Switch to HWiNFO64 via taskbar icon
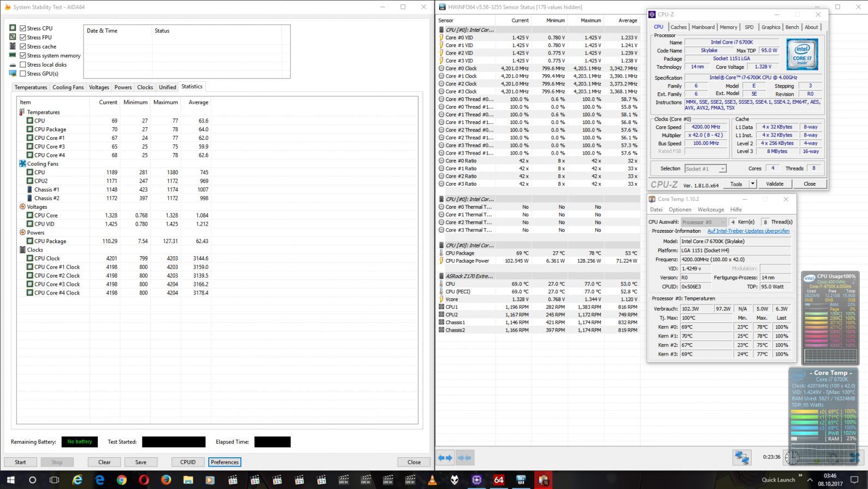 (x=521, y=480)
